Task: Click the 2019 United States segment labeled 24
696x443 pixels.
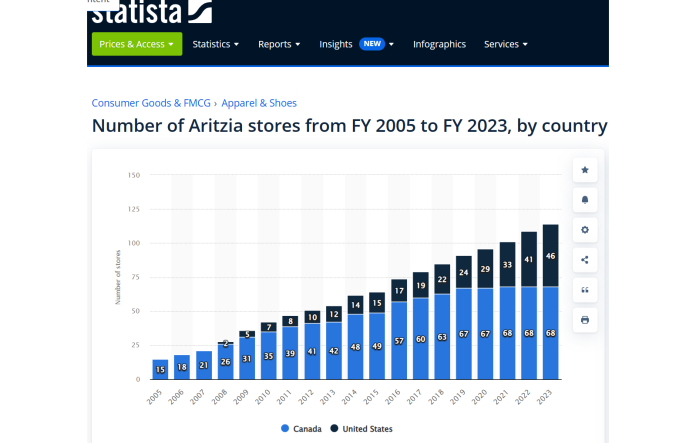Action: [464, 273]
